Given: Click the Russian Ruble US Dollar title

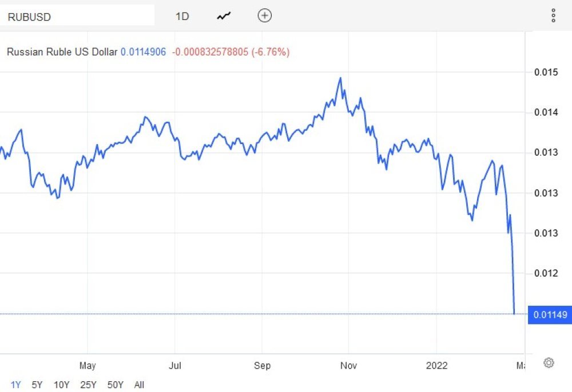Looking at the screenshot, I should (x=62, y=52).
